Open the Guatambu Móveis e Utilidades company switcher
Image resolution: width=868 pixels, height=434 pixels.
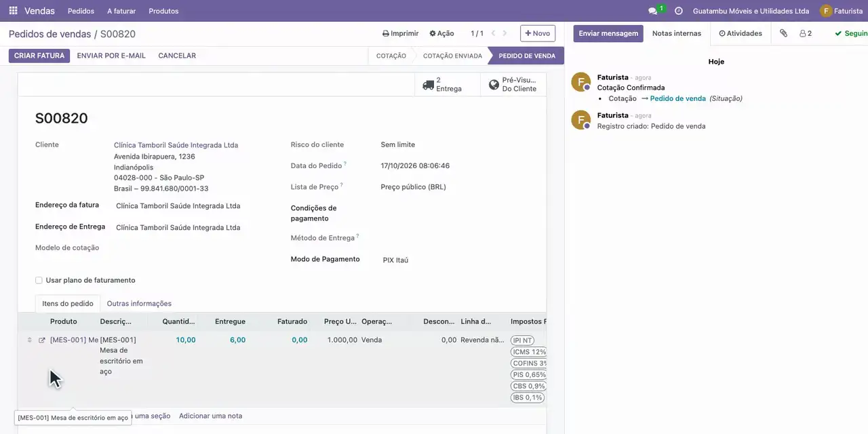coord(751,11)
